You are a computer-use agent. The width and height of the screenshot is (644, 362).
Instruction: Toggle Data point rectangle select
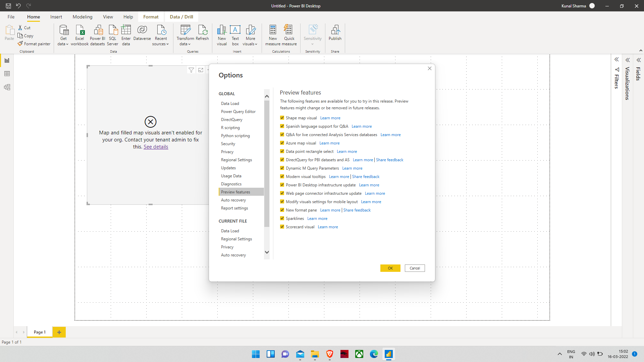tap(282, 152)
